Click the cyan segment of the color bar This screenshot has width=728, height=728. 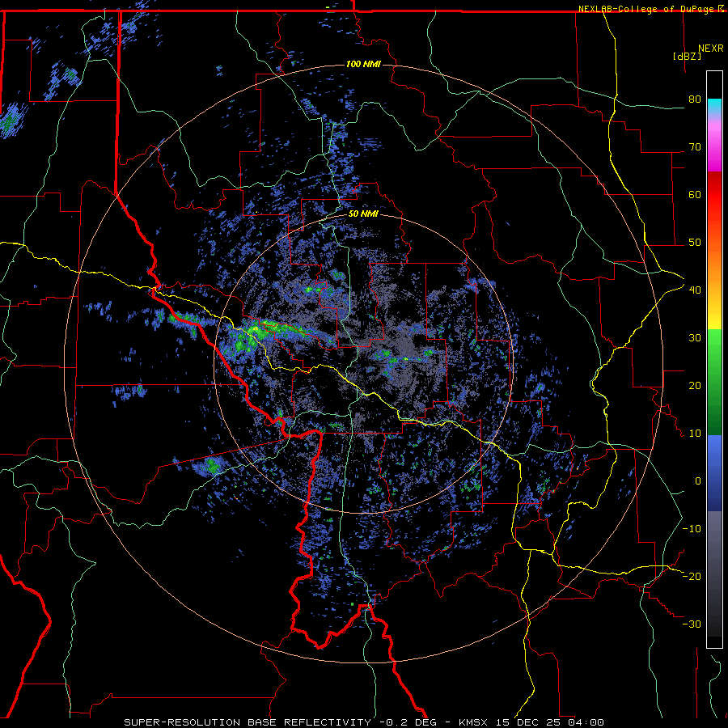click(714, 106)
